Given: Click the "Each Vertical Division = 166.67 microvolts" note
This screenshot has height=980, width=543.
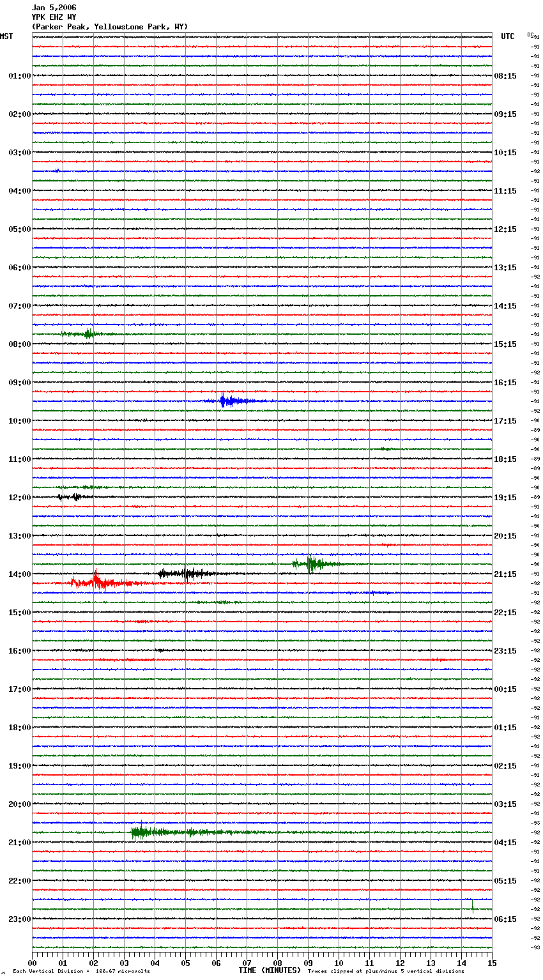Looking at the screenshot, I should [x=81, y=972].
